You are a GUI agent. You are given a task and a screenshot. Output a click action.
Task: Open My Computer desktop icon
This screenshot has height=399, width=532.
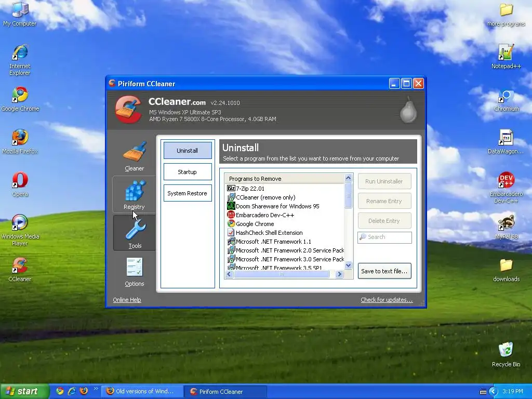[x=20, y=14]
